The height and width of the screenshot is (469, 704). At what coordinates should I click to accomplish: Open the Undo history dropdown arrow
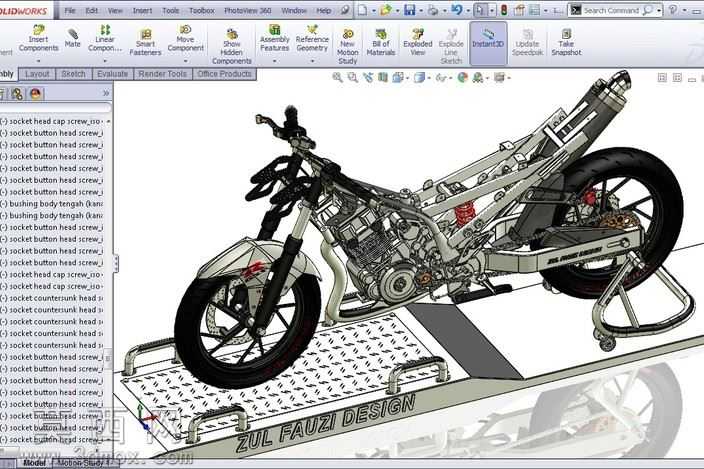tap(468, 11)
